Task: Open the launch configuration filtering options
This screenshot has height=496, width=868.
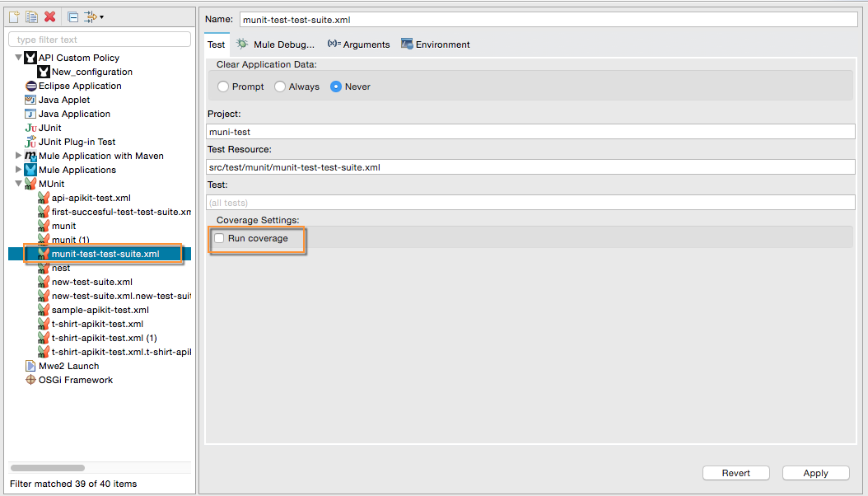Action: click(92, 16)
